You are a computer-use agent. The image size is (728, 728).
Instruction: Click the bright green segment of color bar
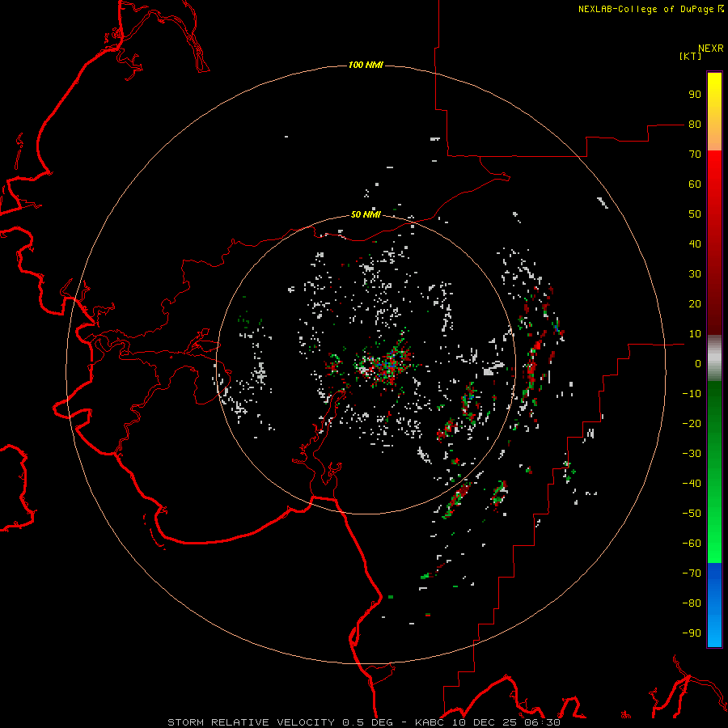[714, 534]
